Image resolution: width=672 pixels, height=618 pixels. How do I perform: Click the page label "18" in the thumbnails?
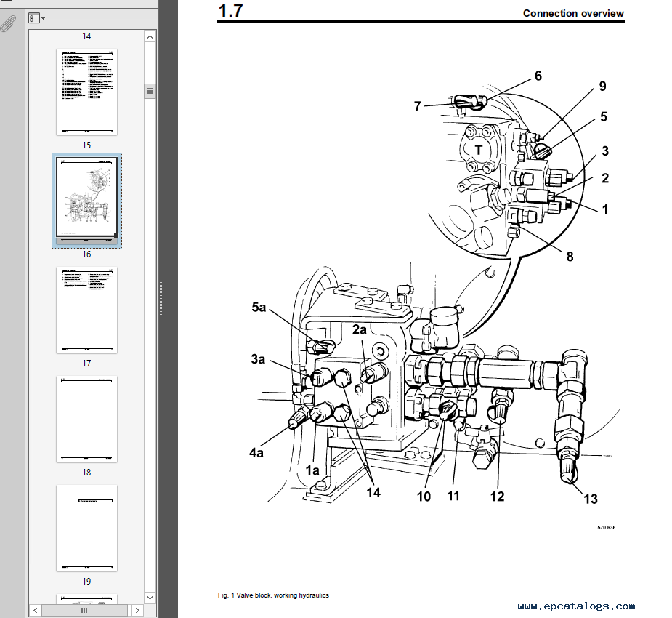86,472
